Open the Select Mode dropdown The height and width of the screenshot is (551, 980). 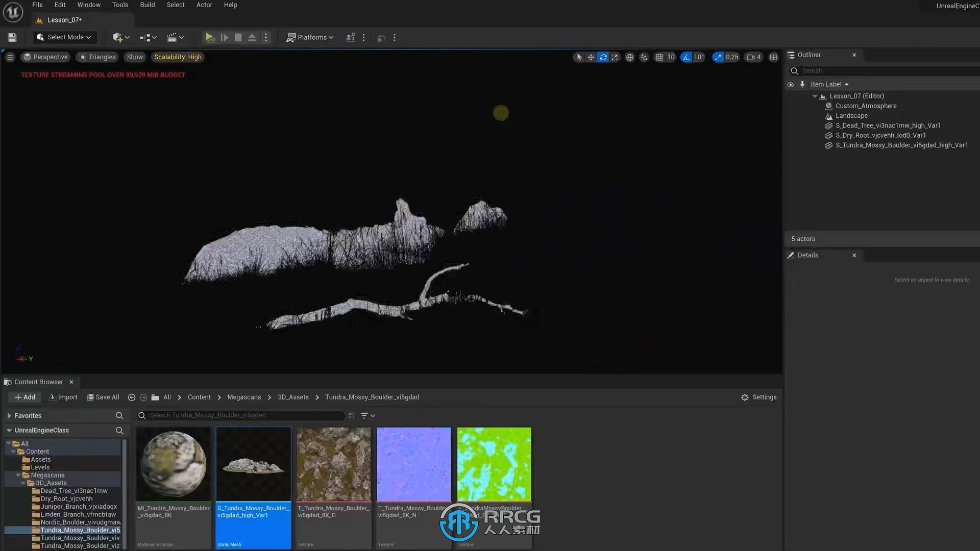[x=64, y=37]
